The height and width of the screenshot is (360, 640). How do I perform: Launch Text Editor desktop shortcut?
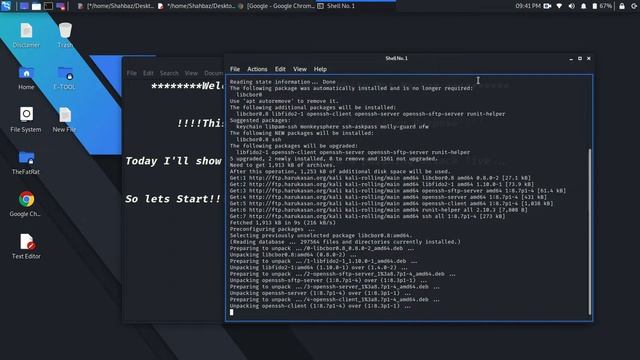[26, 247]
